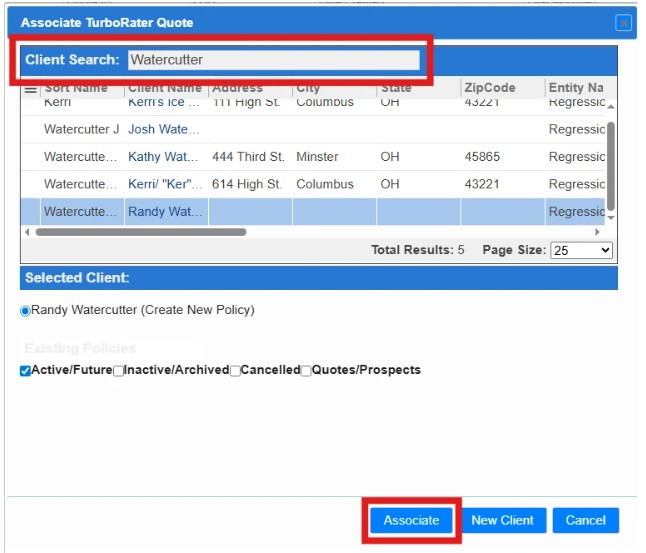Click the horizontal scrollbar thumb
This screenshot has width=646, height=553.
[141, 232]
